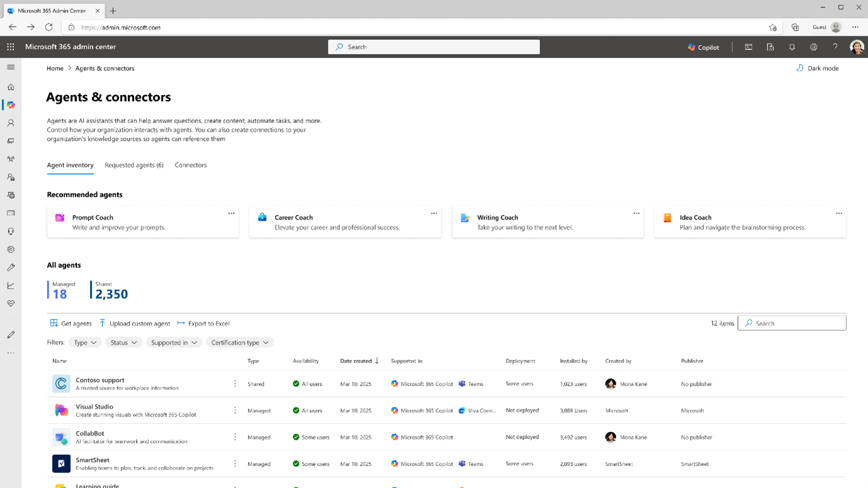Click Upload custom agent button
This screenshot has width=868, height=488.
[135, 323]
